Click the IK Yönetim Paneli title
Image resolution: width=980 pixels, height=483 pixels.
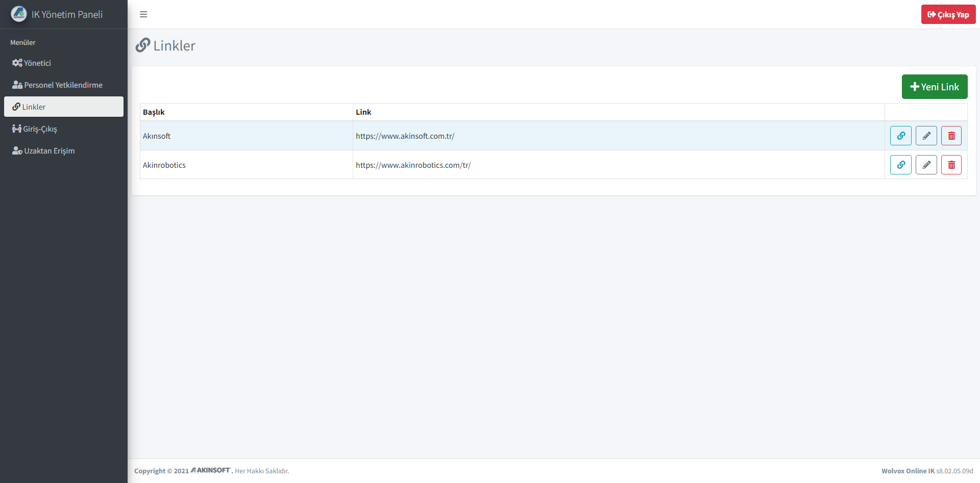pos(67,14)
